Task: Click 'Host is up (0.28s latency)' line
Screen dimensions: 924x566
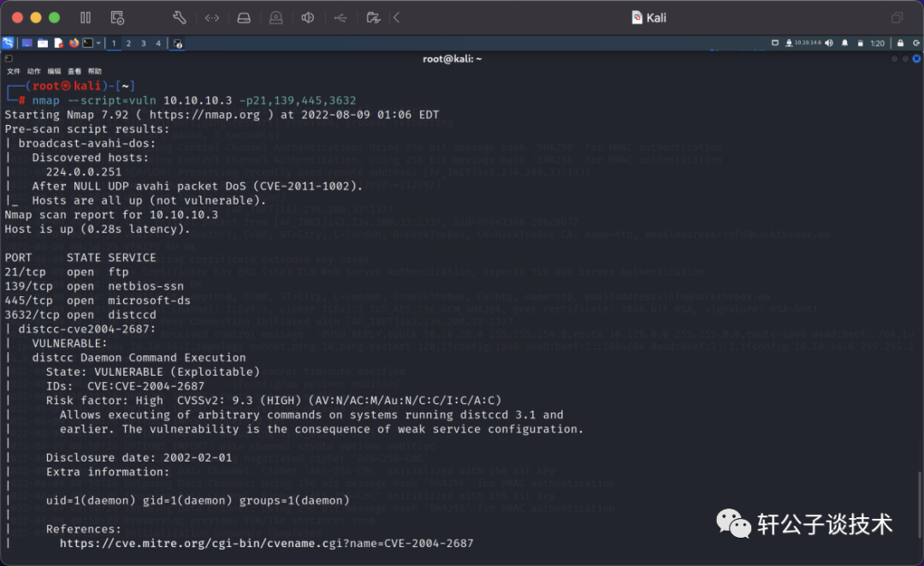Action: (98, 229)
